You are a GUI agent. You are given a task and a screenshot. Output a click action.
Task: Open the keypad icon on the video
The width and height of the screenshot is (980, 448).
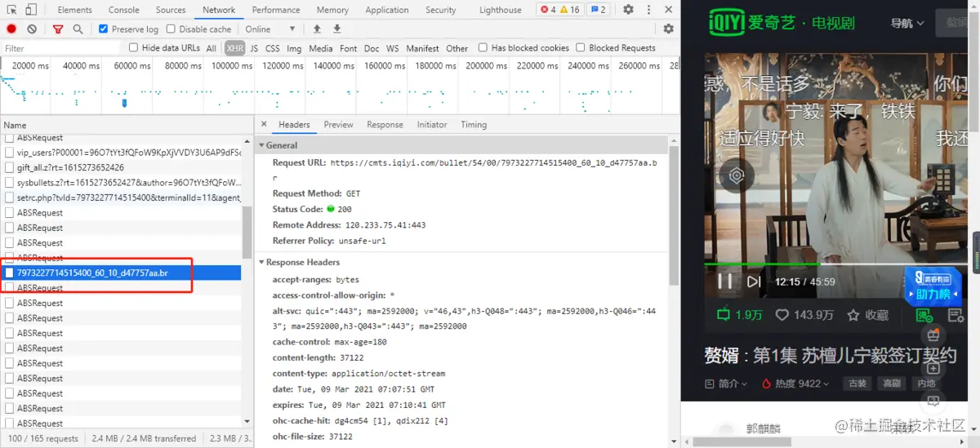[942, 177]
